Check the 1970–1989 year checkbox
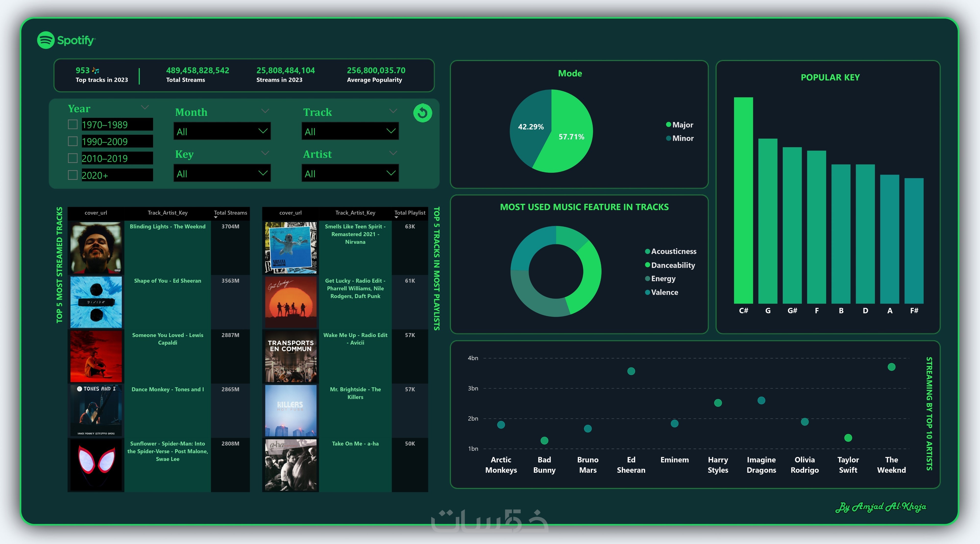The image size is (980, 544). [73, 124]
